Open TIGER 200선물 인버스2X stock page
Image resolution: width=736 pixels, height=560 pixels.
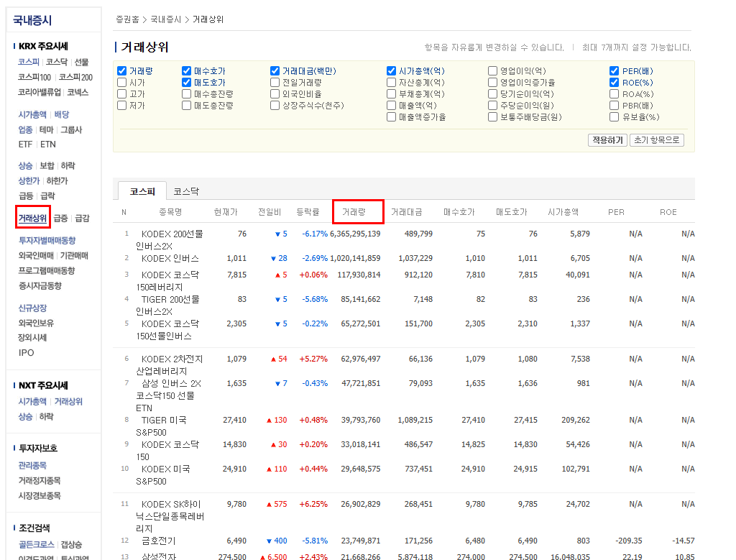click(167, 306)
